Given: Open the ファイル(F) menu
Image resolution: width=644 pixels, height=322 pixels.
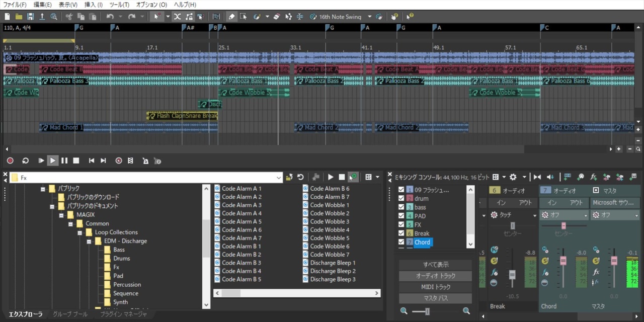Looking at the screenshot, I should pyautogui.click(x=15, y=5).
